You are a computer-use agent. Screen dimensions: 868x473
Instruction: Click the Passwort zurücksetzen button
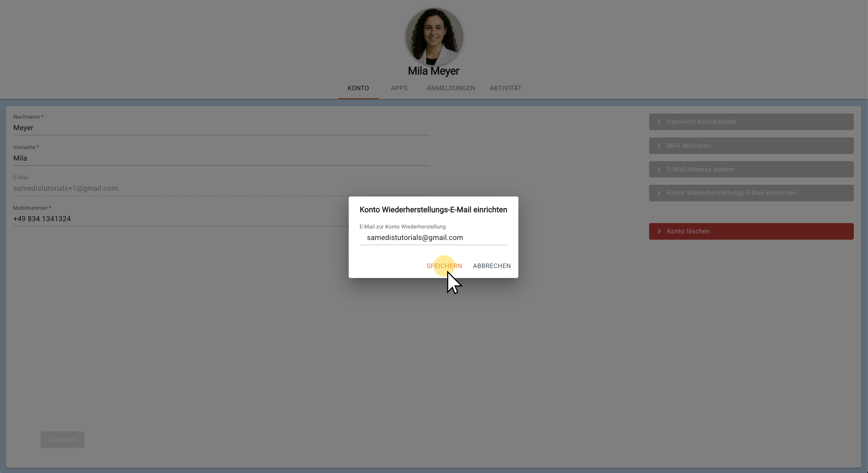point(751,122)
